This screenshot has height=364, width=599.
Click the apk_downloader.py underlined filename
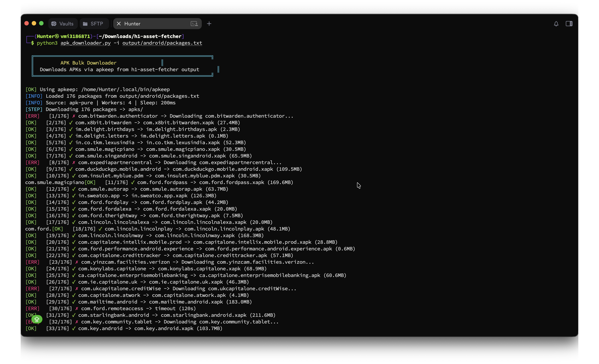tap(85, 43)
